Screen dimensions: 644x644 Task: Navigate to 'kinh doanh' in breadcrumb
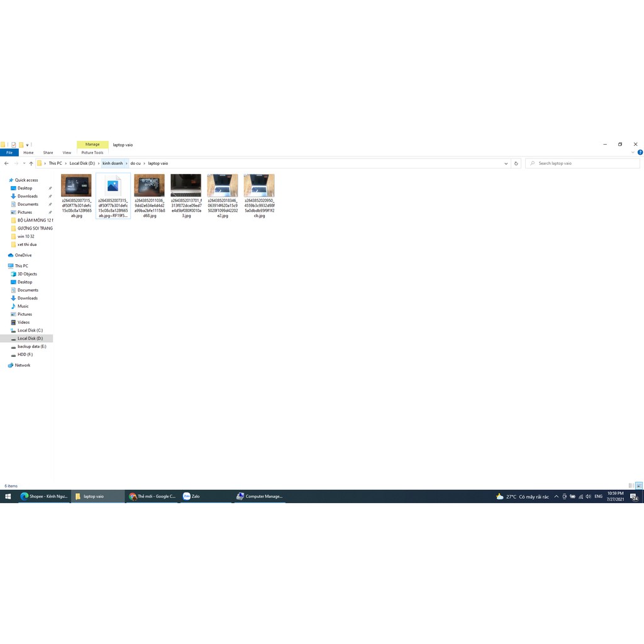[113, 164]
